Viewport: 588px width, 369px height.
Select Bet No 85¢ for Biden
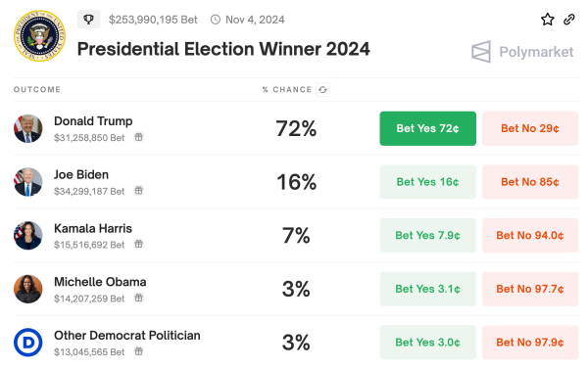pyautogui.click(x=530, y=182)
